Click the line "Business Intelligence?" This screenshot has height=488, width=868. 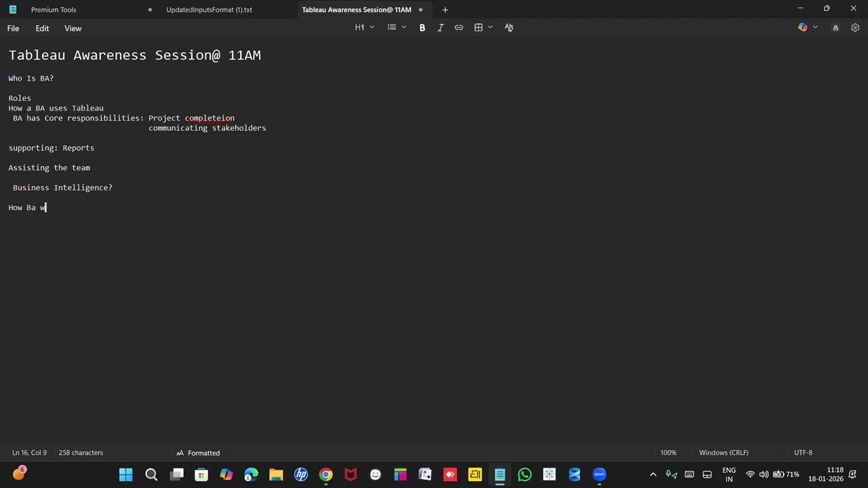coord(62,188)
